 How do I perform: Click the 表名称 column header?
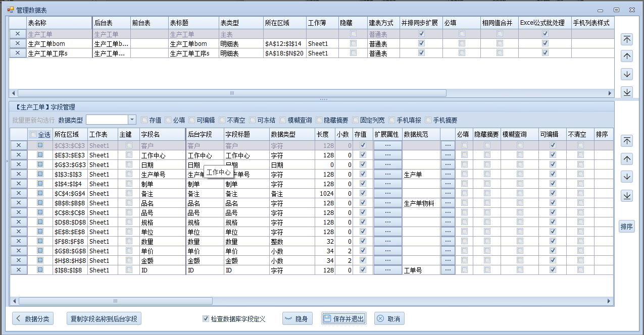tap(58, 23)
